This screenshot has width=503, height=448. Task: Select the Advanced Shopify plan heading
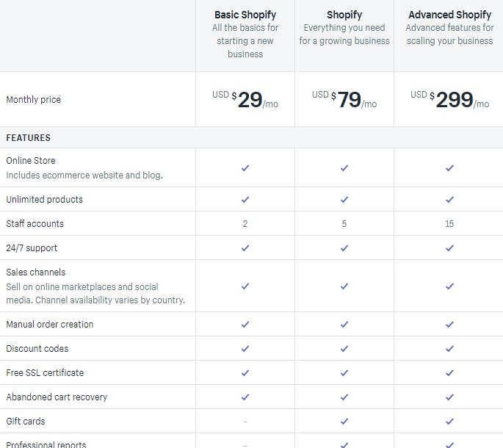(449, 15)
